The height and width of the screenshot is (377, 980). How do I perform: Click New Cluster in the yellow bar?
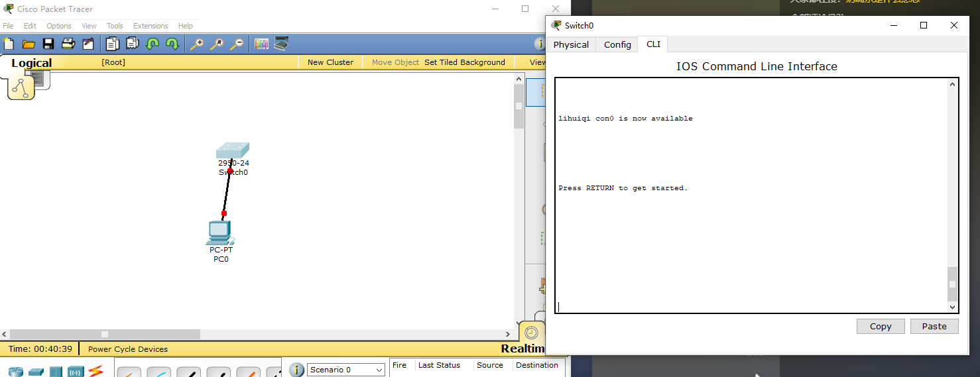pyautogui.click(x=330, y=62)
